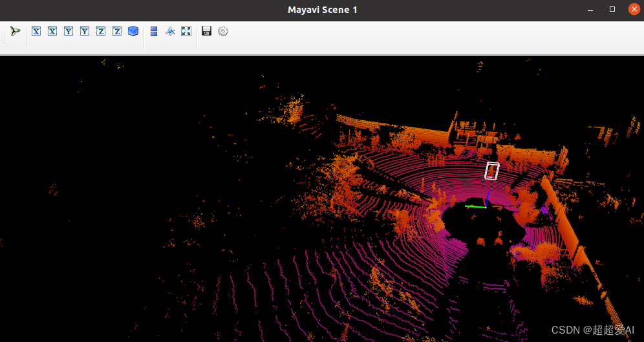The width and height of the screenshot is (644, 342).
Task: Toggle parallel projection icon
Action: tap(154, 31)
